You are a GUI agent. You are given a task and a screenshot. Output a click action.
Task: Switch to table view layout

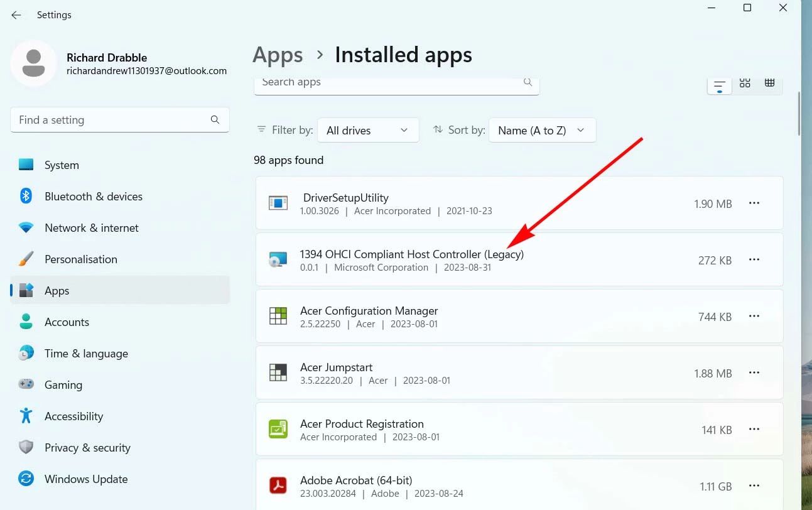[x=769, y=83]
